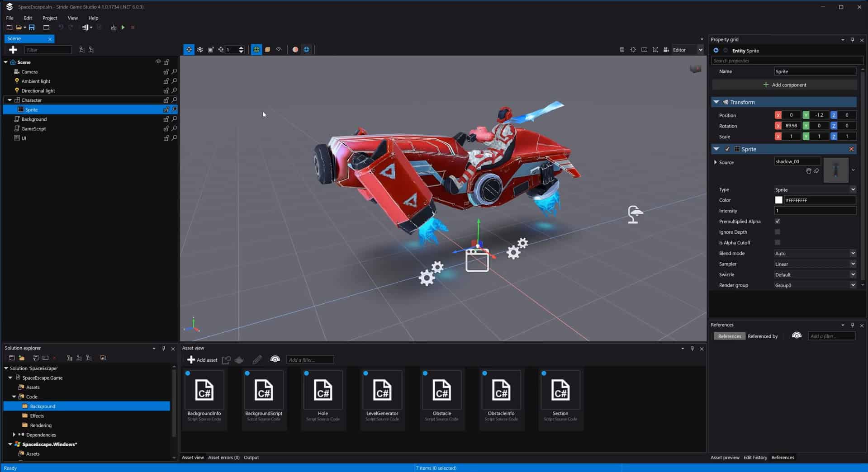Uncheck the Premultiplied Alpha checkbox
This screenshot has width=868, height=472.
(x=778, y=221)
